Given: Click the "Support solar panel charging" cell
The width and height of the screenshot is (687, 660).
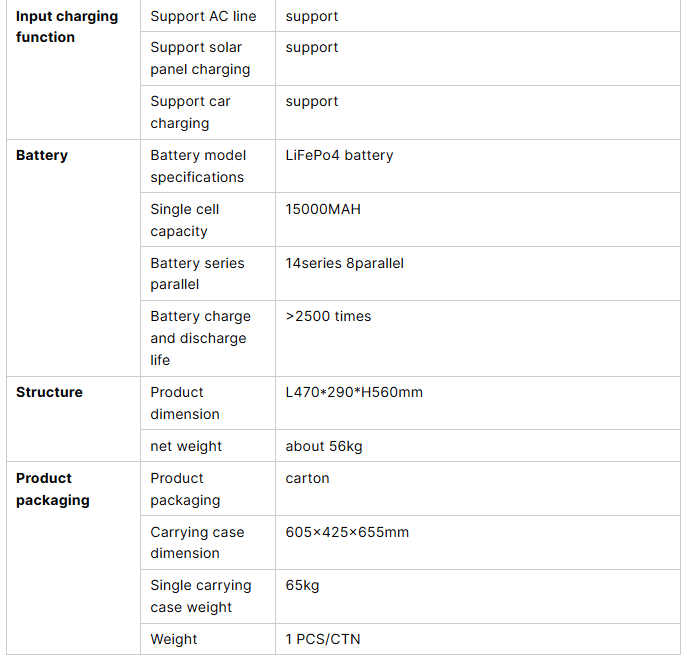Looking at the screenshot, I should tap(200, 58).
